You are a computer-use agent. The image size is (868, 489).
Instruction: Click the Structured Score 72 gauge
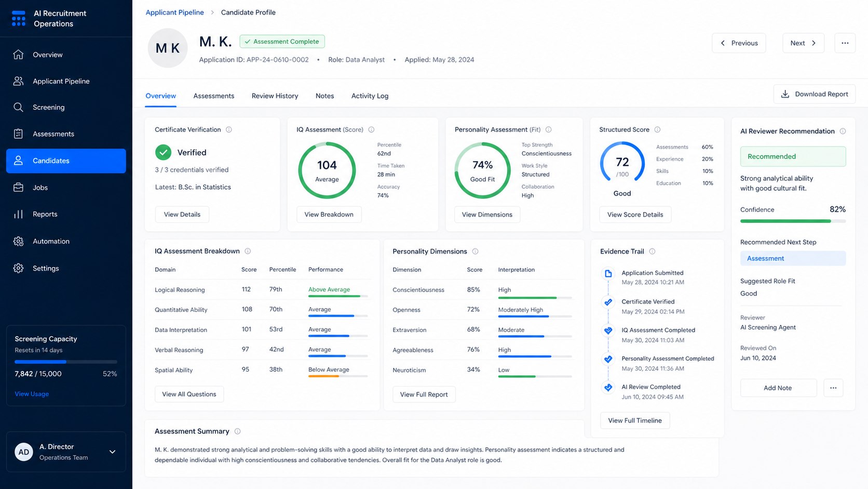coord(622,163)
